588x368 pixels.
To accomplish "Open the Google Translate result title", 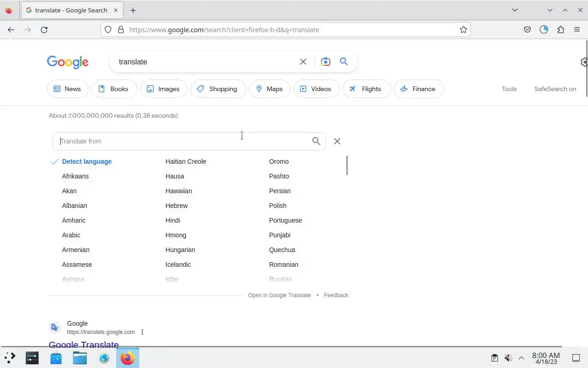I will [x=84, y=344].
